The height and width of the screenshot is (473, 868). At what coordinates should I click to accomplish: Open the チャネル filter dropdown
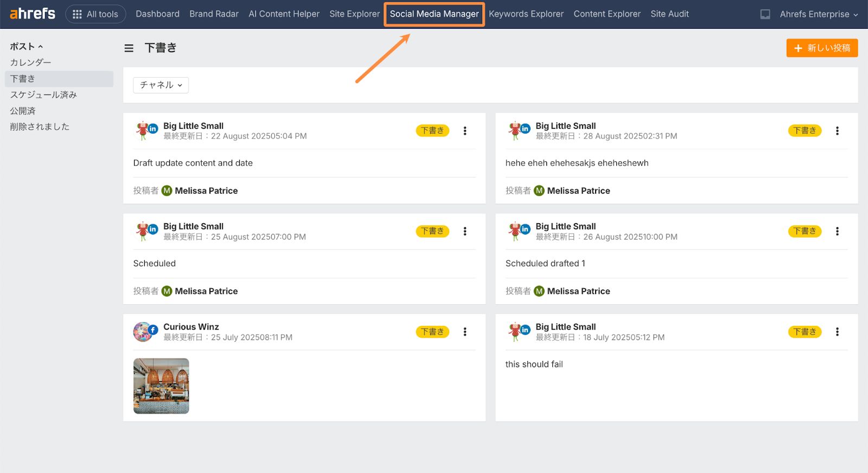[161, 85]
